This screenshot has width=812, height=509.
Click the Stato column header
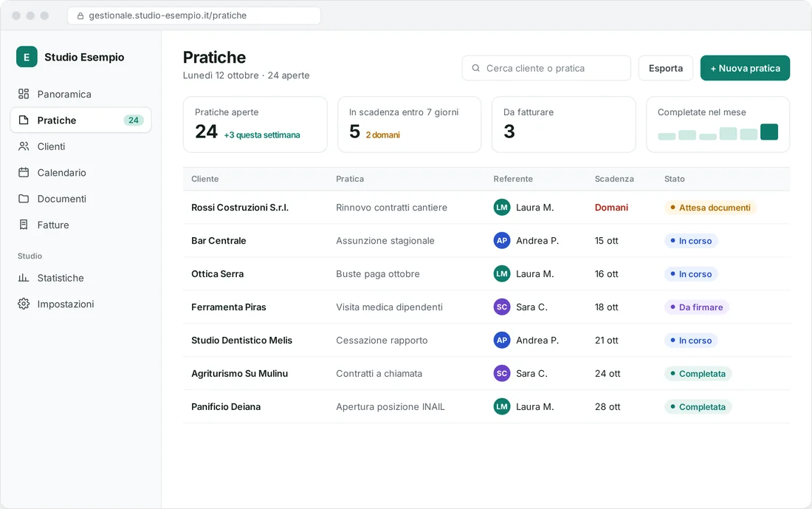click(x=674, y=179)
